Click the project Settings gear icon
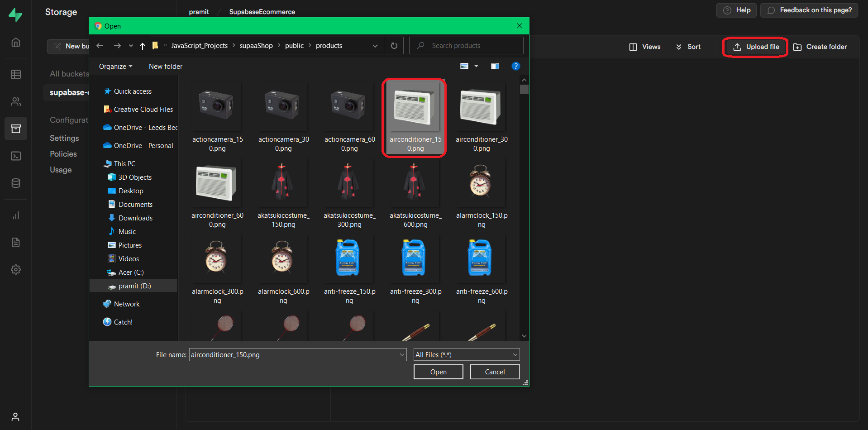868x430 pixels. 16,270
